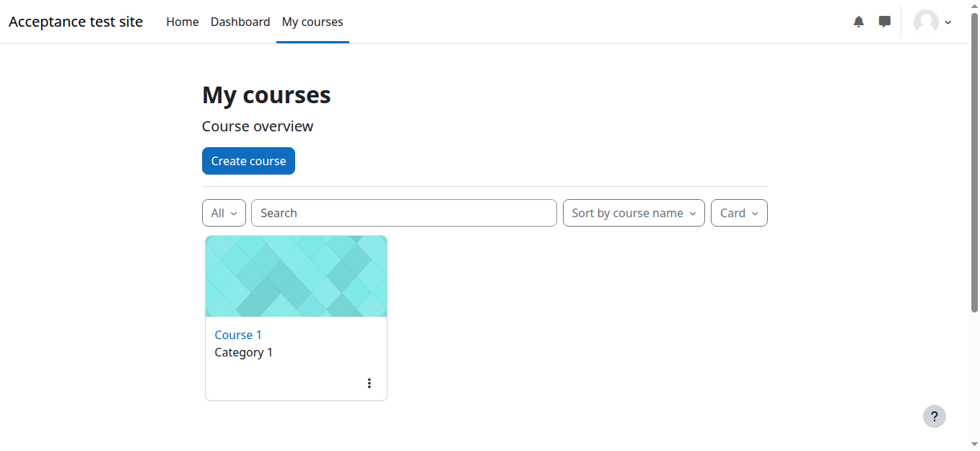Select the My courses tab
Viewport: 980px width, 451px height.
click(312, 22)
